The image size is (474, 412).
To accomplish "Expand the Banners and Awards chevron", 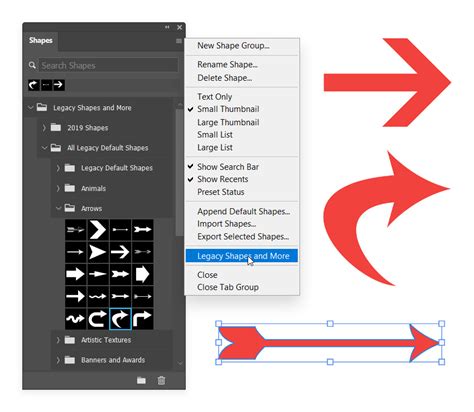I will (x=58, y=360).
